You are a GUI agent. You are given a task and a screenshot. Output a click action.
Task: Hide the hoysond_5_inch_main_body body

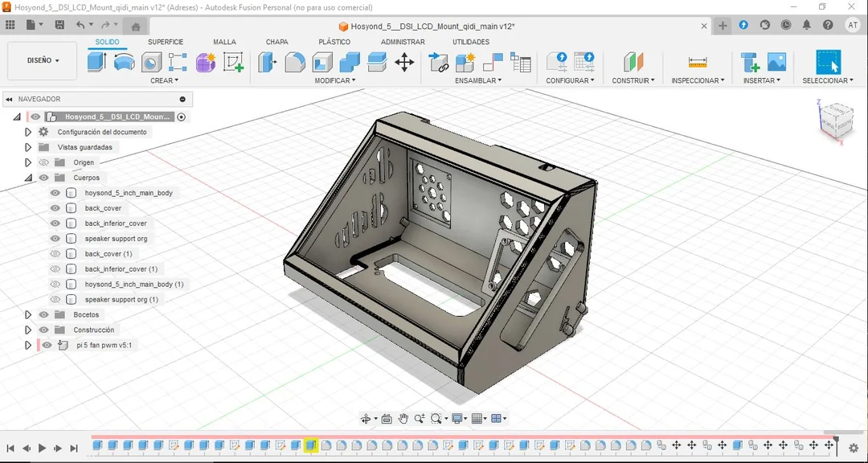(x=55, y=193)
